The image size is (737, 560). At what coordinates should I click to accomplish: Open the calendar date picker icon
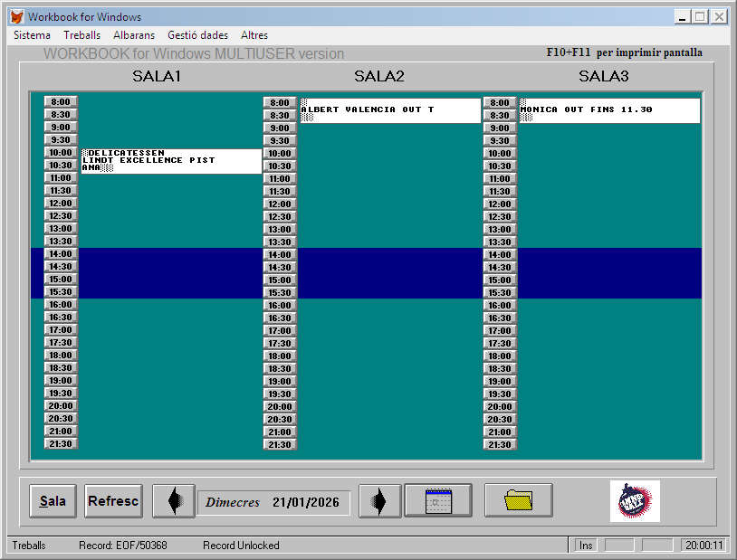[438, 500]
